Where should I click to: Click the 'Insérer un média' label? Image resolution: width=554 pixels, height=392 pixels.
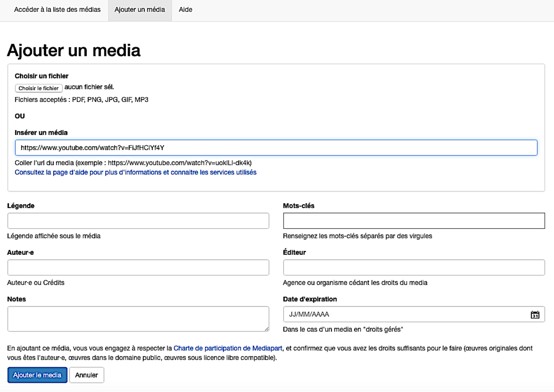click(x=41, y=133)
